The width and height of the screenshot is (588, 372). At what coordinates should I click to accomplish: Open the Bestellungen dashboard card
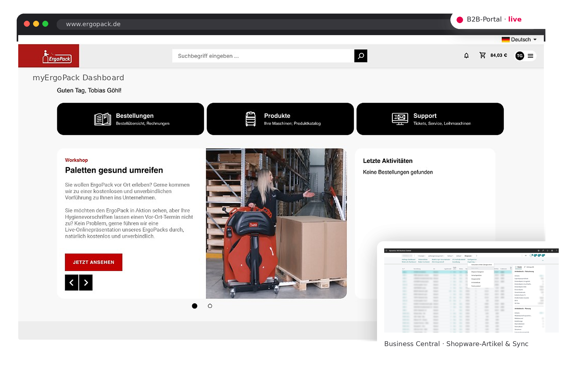tap(130, 119)
